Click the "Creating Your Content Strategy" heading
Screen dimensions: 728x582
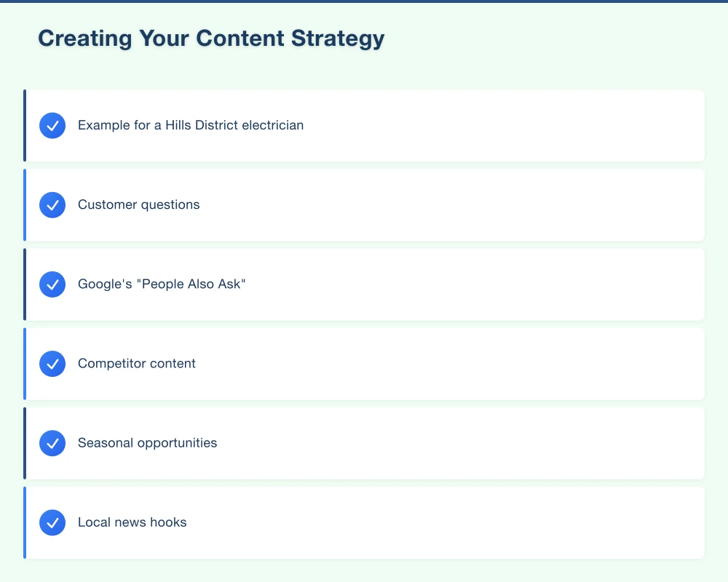click(x=211, y=39)
